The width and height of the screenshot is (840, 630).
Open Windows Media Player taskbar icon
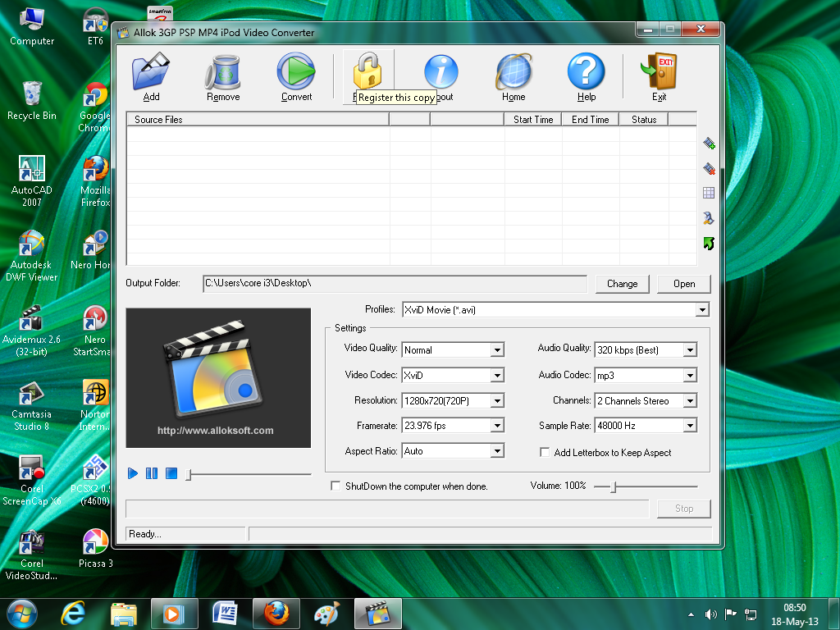174,614
